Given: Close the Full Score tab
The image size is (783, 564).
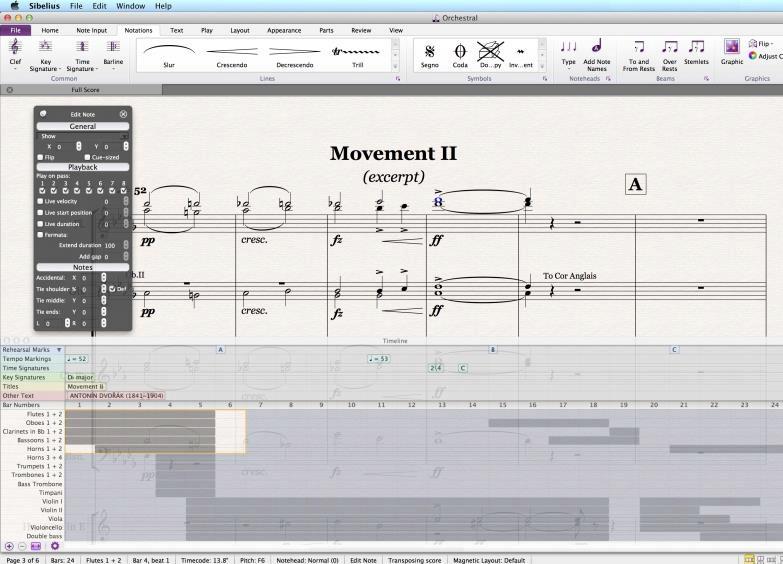Looking at the screenshot, I should click(9, 90).
